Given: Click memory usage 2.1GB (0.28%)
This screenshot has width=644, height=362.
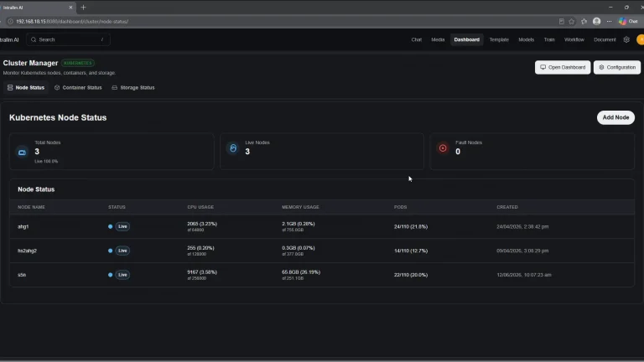Looking at the screenshot, I should [x=299, y=224].
